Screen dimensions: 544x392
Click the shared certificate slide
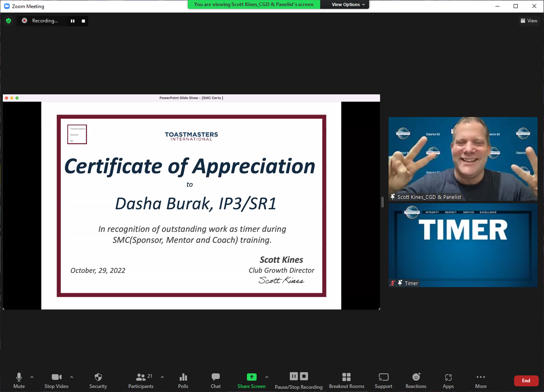(x=191, y=206)
